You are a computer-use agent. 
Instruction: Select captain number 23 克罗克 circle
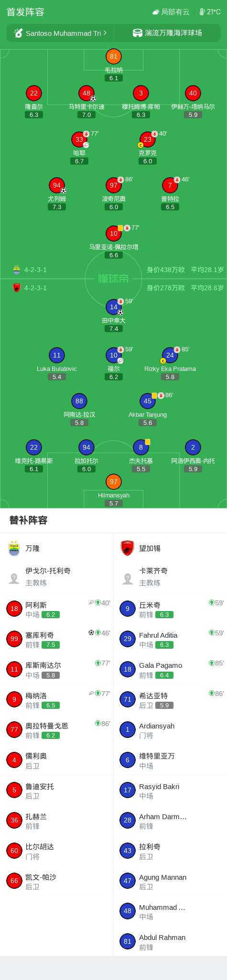(148, 139)
